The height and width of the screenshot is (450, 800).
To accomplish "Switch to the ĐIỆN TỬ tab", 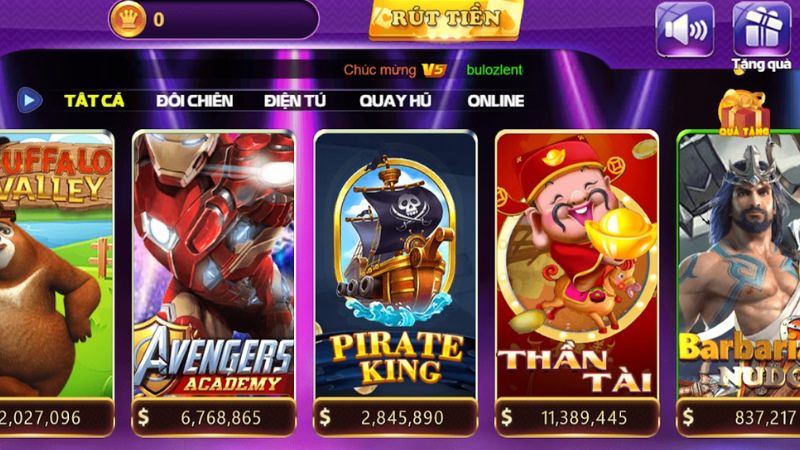I will 294,101.
